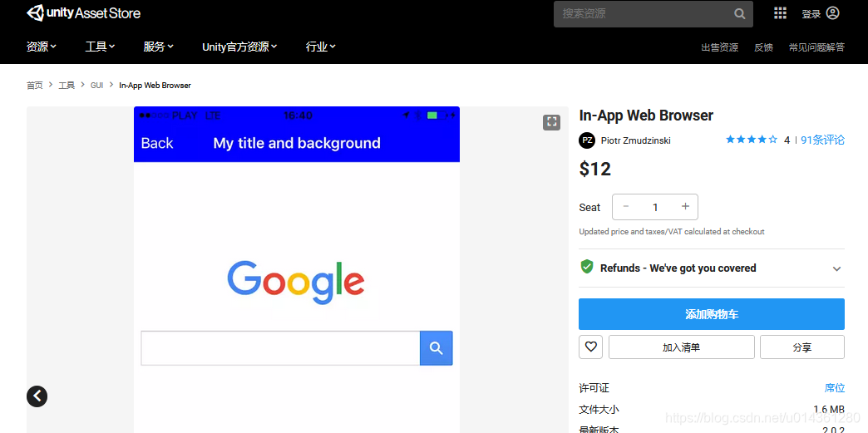Screen dimensions: 868x433
Task: Open the 工具 dropdown menu
Action: point(101,47)
